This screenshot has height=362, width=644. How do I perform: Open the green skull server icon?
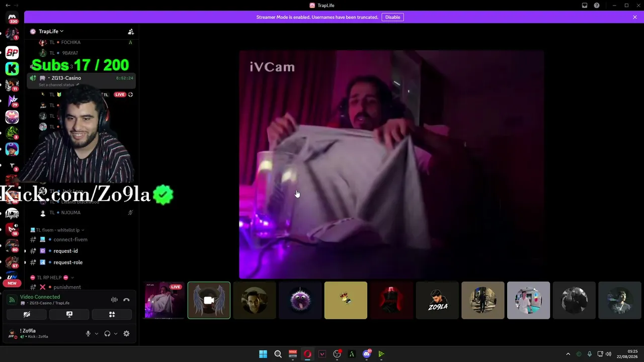12,133
